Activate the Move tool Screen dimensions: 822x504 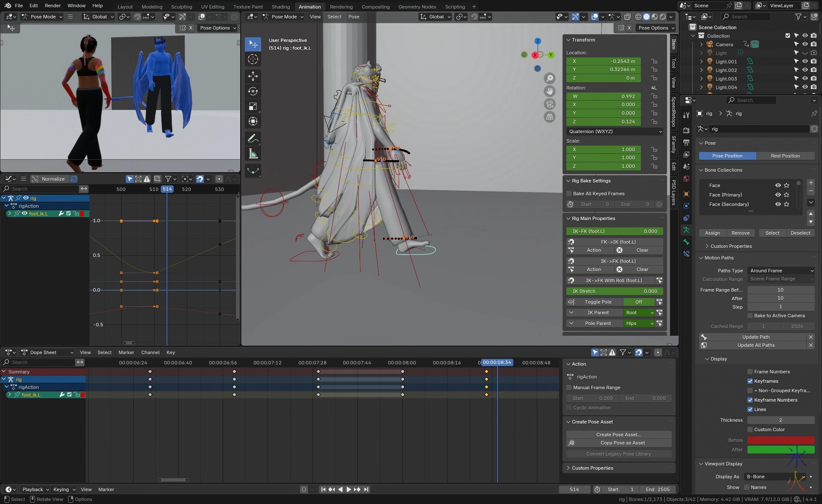pyautogui.click(x=253, y=76)
